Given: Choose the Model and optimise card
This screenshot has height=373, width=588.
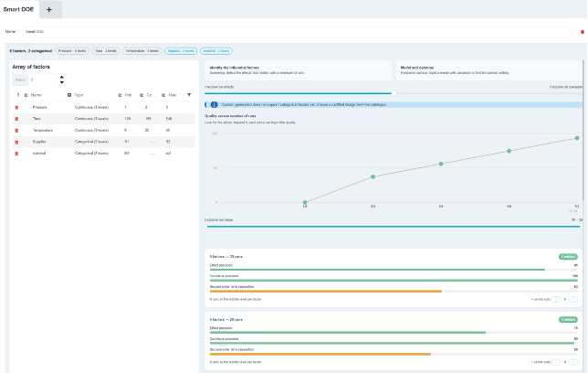Looking at the screenshot, I should [x=489, y=70].
